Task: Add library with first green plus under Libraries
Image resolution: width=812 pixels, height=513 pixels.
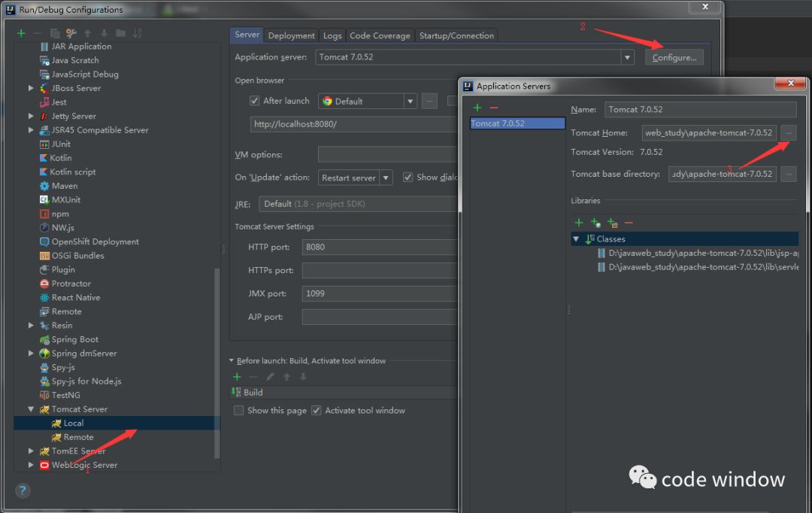Action: coord(579,223)
